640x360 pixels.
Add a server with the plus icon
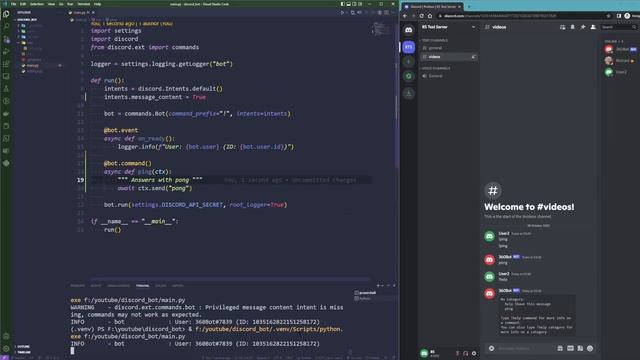pos(409,62)
